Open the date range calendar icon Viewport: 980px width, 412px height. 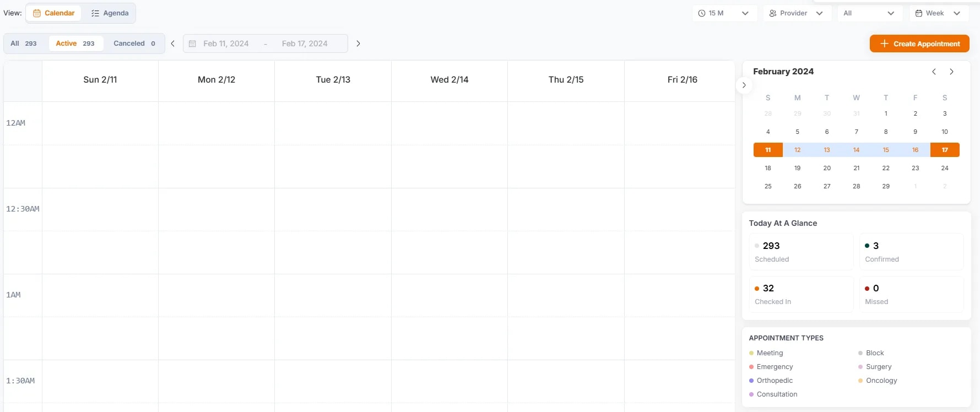(x=192, y=44)
